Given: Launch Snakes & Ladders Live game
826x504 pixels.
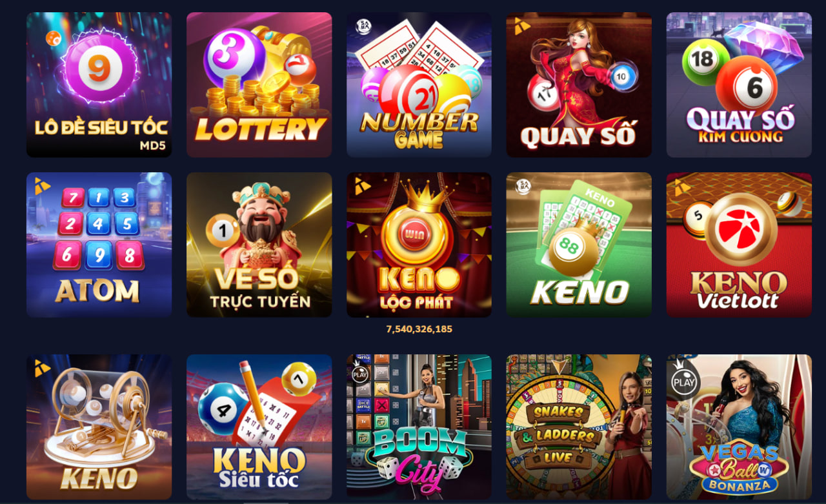Looking at the screenshot, I should click(579, 427).
